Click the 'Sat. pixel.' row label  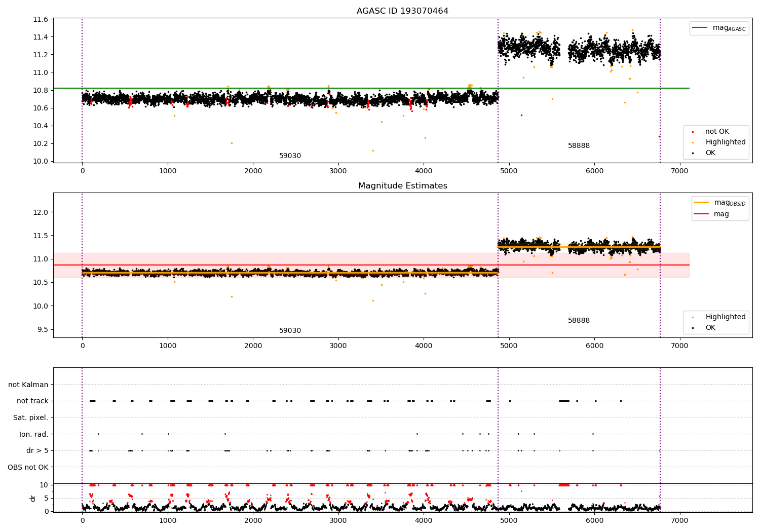(31, 418)
